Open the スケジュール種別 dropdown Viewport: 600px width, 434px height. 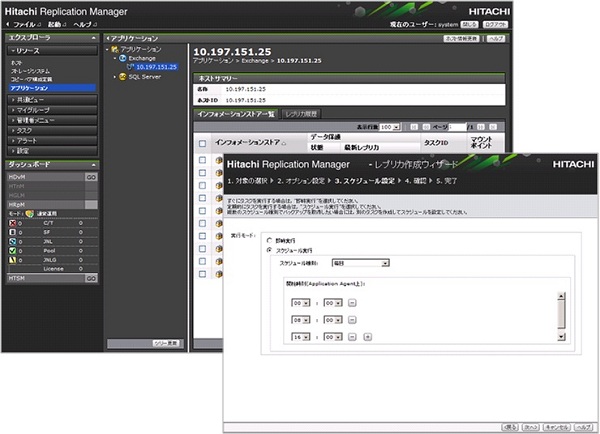click(360, 263)
